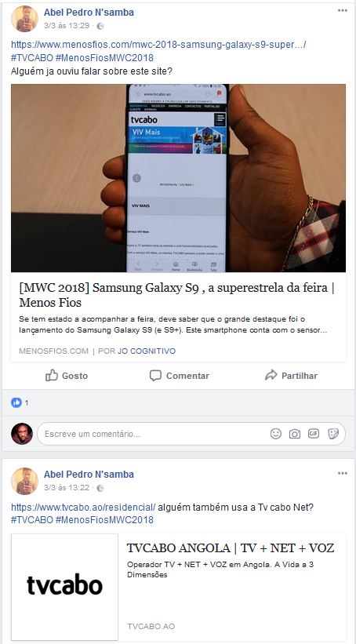Click the Partilhar share arrow icon
356x644 pixels.
[x=271, y=376]
